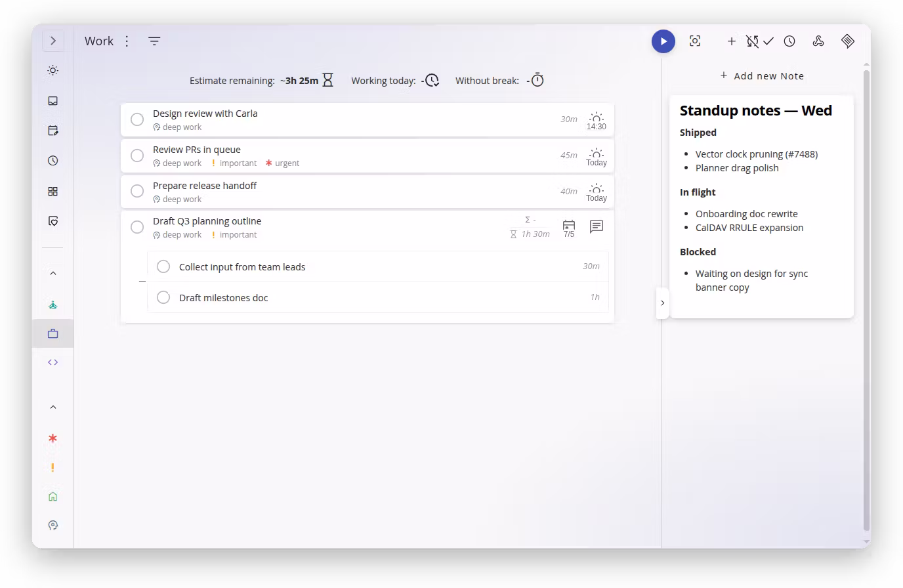
Task: Collapse the notes panel with side arrow
Action: [663, 303]
